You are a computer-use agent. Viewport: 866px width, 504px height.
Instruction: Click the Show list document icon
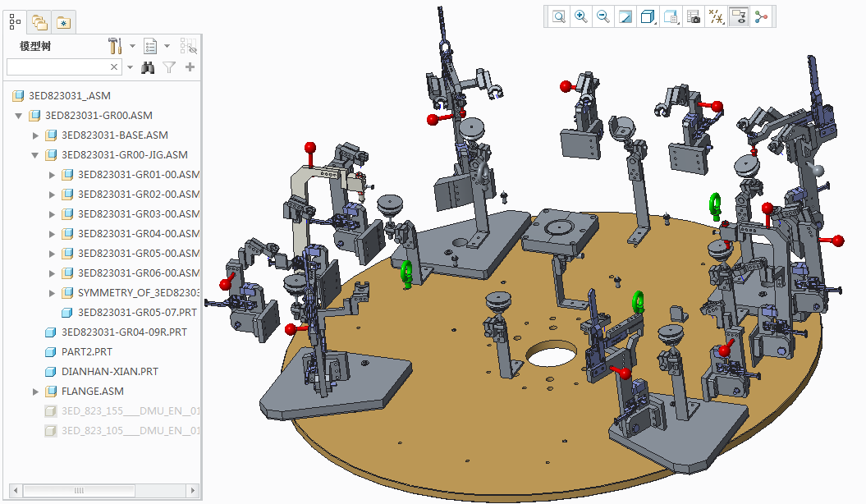point(150,46)
